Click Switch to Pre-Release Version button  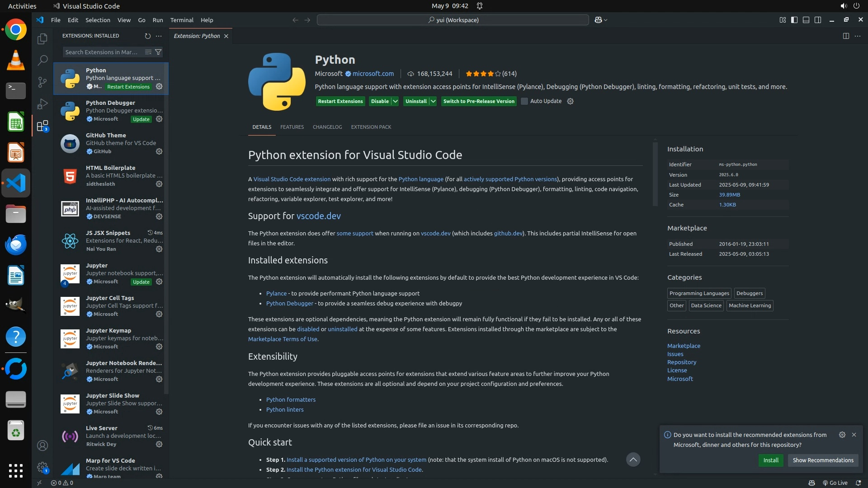478,101
